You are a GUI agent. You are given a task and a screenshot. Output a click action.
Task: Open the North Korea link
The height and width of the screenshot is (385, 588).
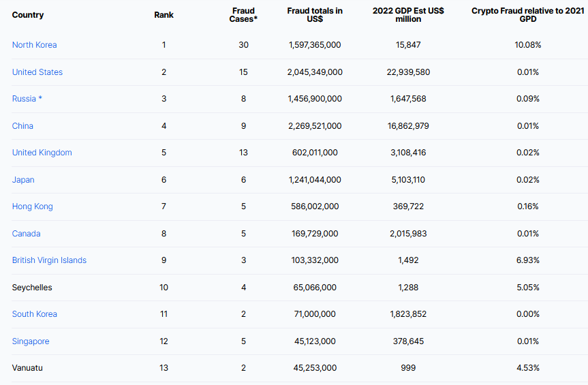tap(34, 45)
